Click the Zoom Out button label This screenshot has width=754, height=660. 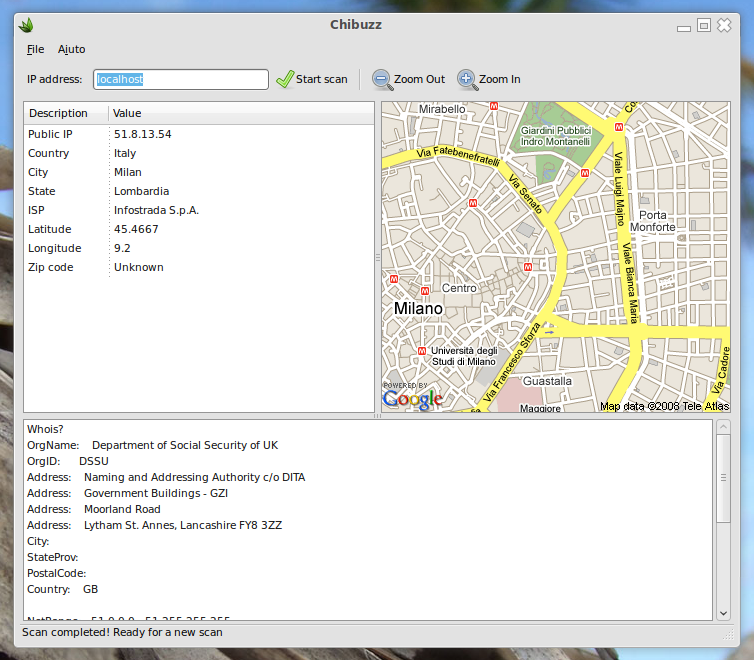[x=419, y=79]
